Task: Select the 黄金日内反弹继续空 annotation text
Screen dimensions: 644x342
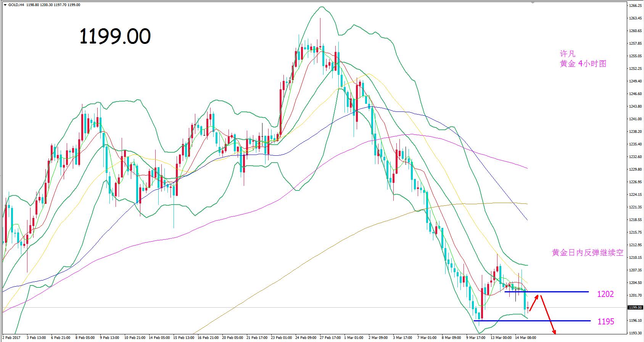Action: [x=588, y=253]
